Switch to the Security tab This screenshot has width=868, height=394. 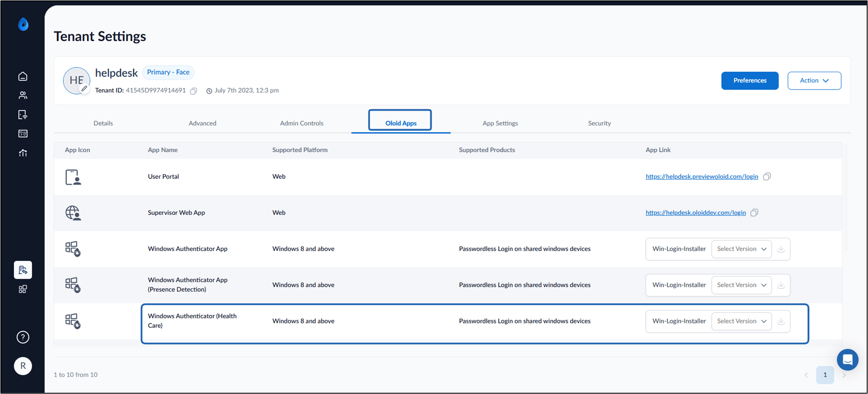tap(599, 123)
